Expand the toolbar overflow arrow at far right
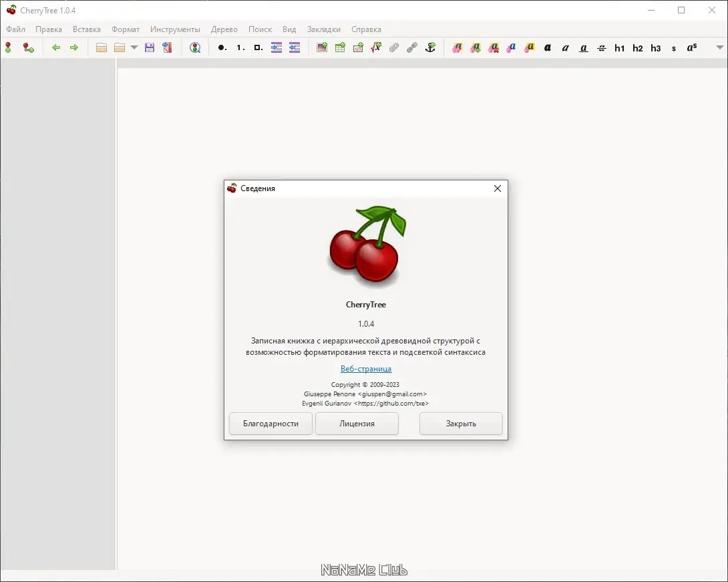This screenshot has width=728, height=582. [x=719, y=47]
